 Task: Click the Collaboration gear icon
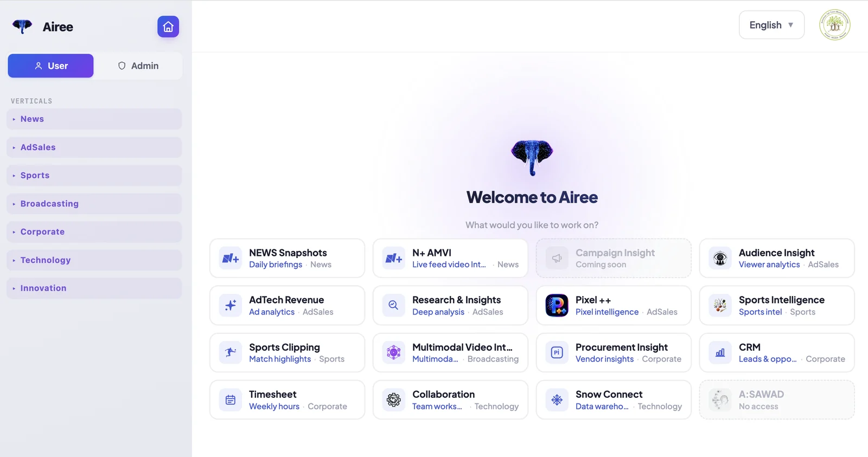click(x=394, y=400)
